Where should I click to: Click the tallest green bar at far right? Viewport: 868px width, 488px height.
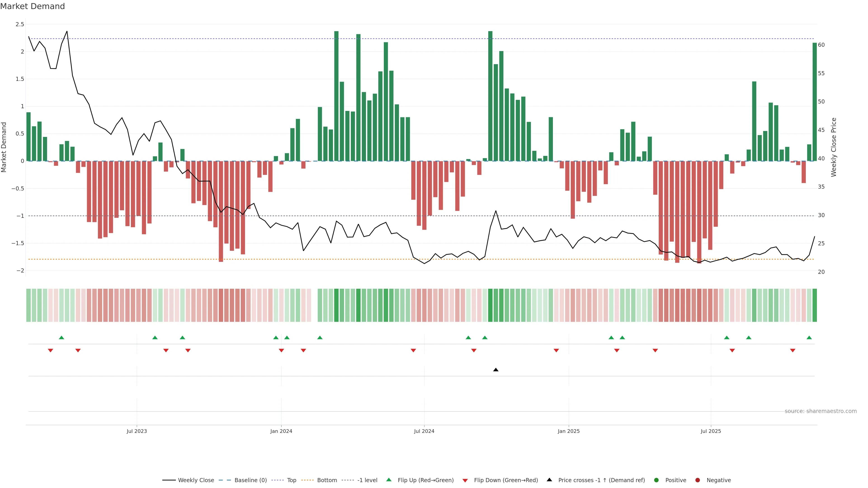click(814, 101)
